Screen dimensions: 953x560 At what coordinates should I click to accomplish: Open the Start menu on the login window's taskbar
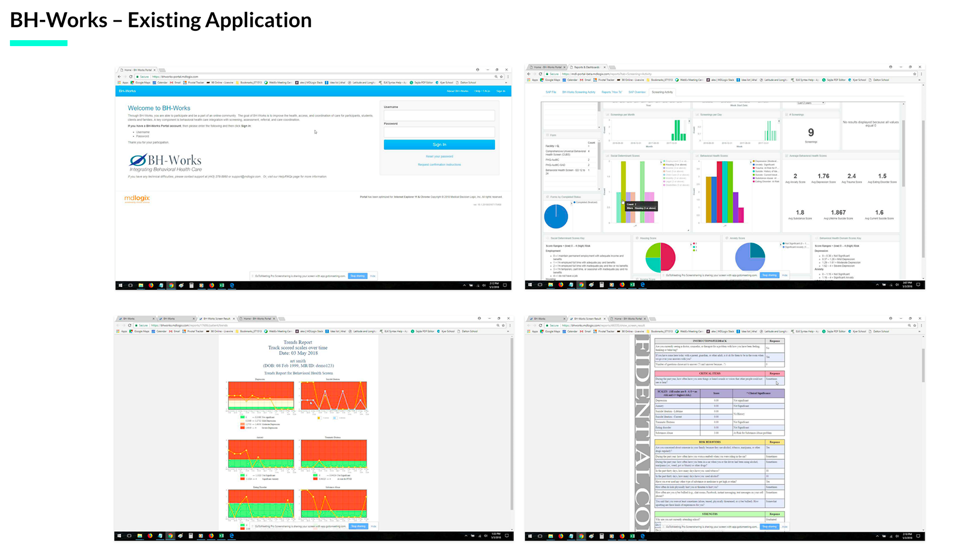[120, 285]
